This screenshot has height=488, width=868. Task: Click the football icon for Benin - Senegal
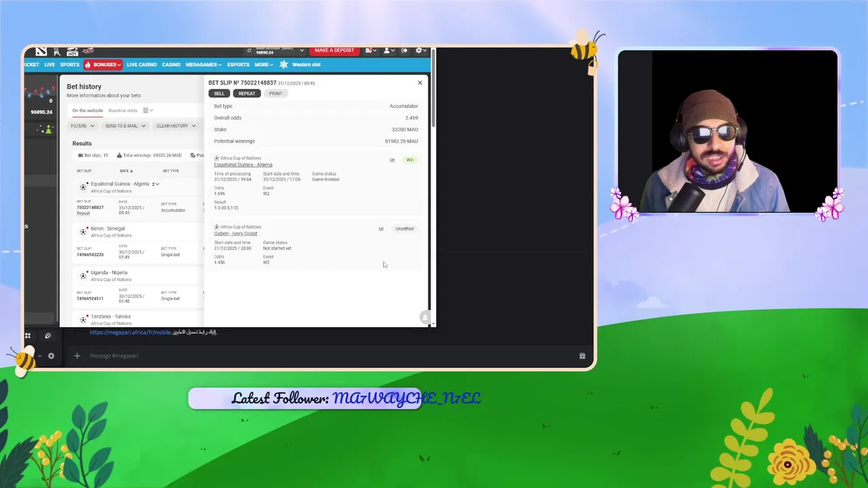point(83,231)
